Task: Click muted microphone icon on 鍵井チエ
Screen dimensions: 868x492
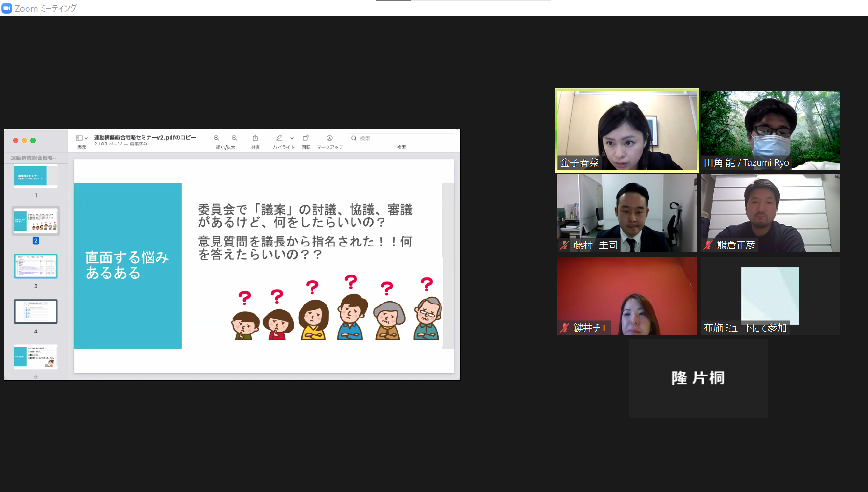Action: [564, 328]
